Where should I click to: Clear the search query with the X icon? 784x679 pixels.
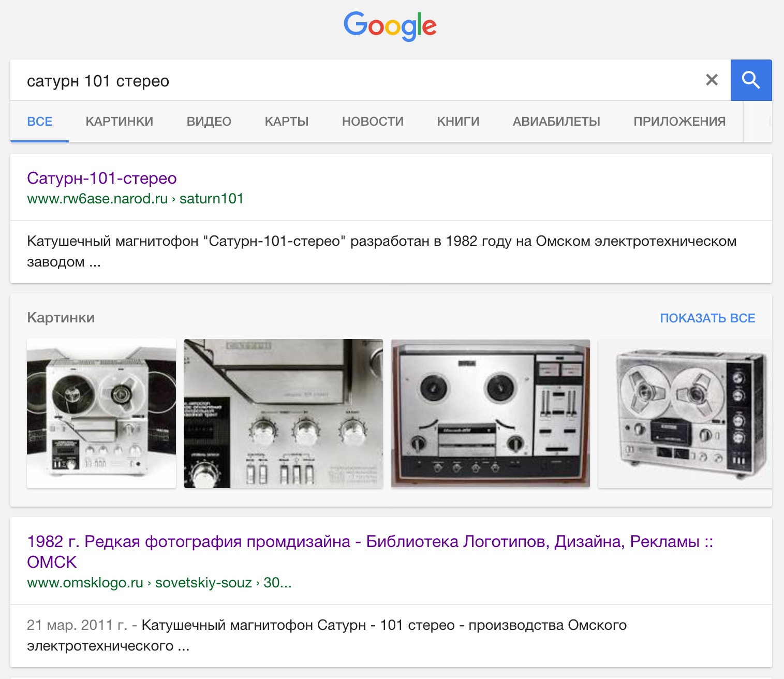[712, 80]
